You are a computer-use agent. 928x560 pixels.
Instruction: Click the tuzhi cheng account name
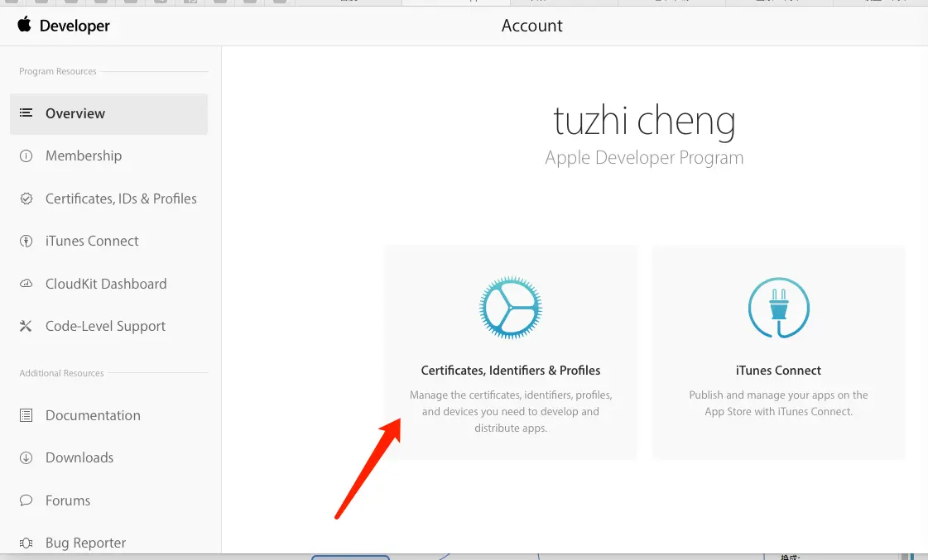645,121
